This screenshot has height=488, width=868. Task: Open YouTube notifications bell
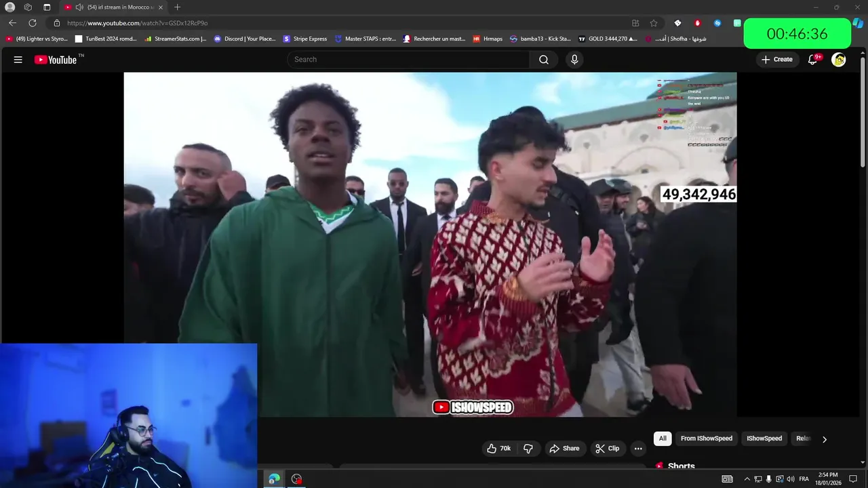pos(813,60)
